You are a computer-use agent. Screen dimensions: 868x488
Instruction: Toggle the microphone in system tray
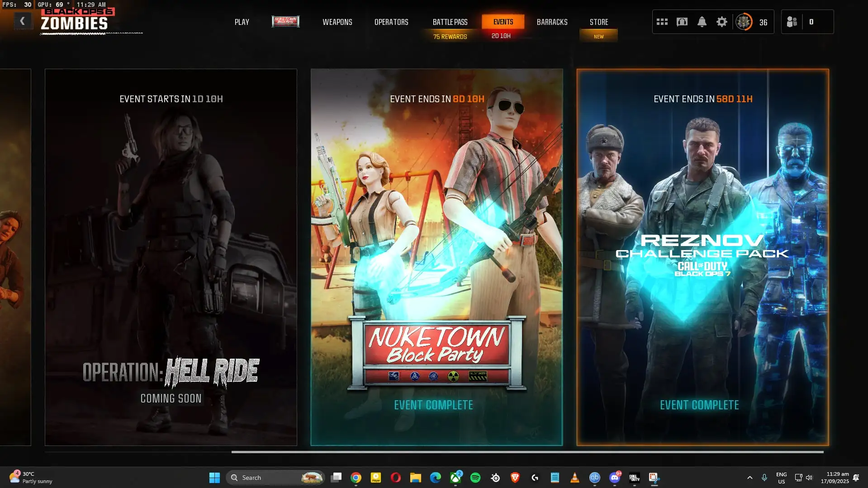pos(764,478)
